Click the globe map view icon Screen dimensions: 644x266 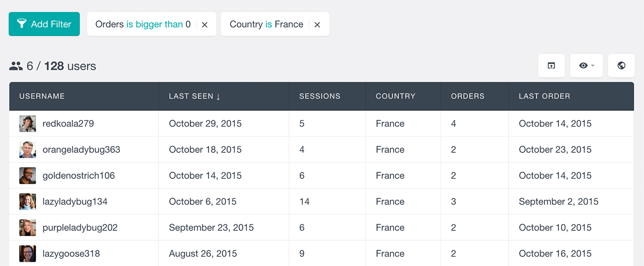pyautogui.click(x=621, y=66)
